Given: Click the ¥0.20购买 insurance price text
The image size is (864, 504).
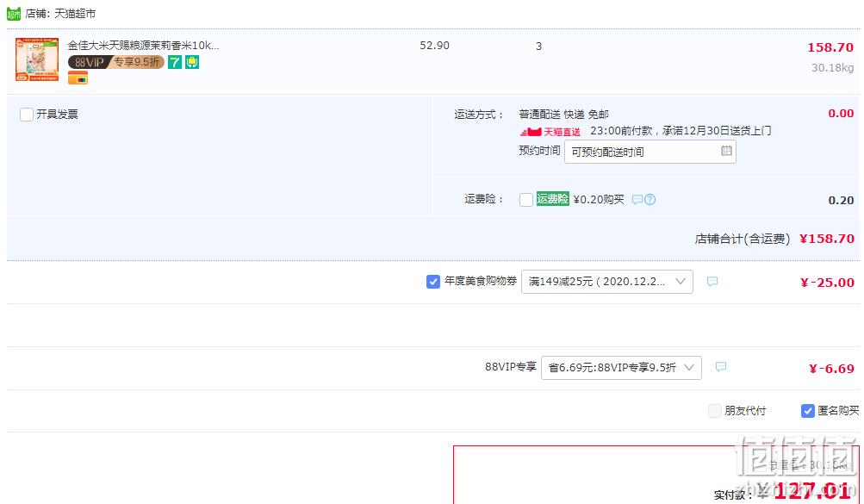Looking at the screenshot, I should pos(599,199).
